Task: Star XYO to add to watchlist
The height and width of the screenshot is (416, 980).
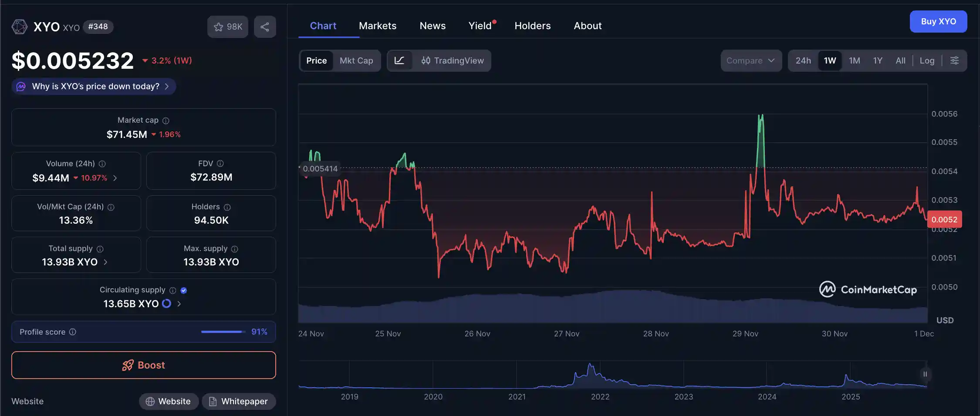Action: (219, 27)
